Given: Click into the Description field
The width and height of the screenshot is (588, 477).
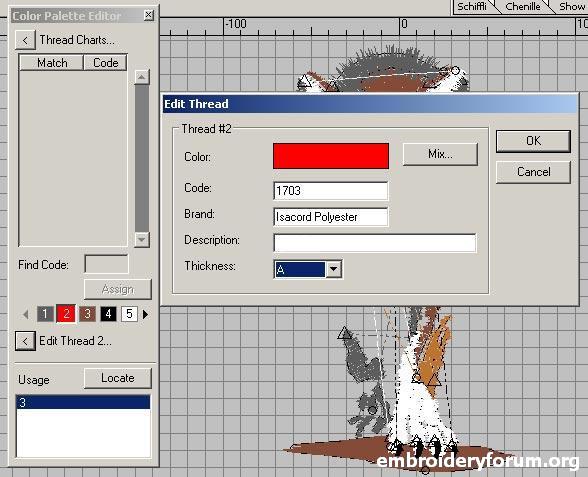Looking at the screenshot, I should pos(375,243).
